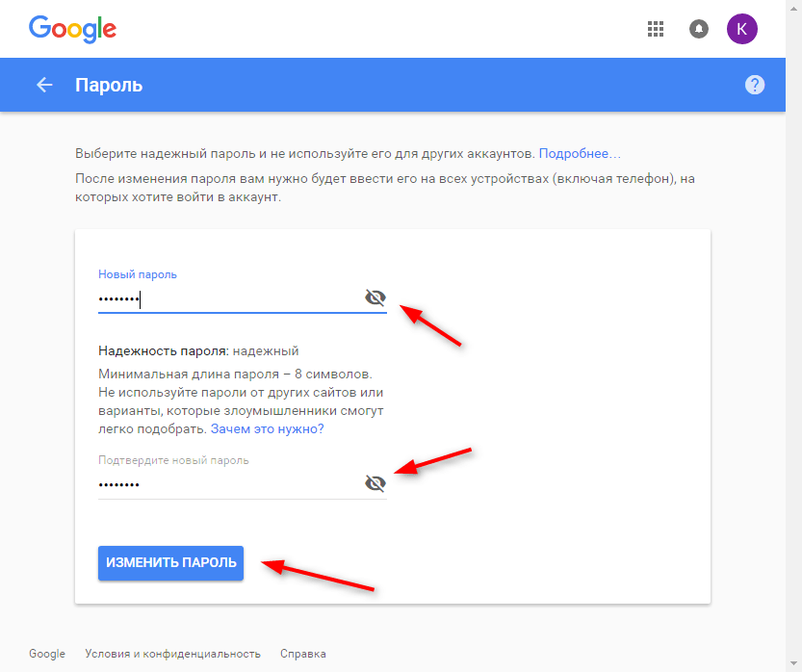This screenshot has height=672, width=802.
Task: Click the 'Новый пароль' field label
Action: click(138, 274)
